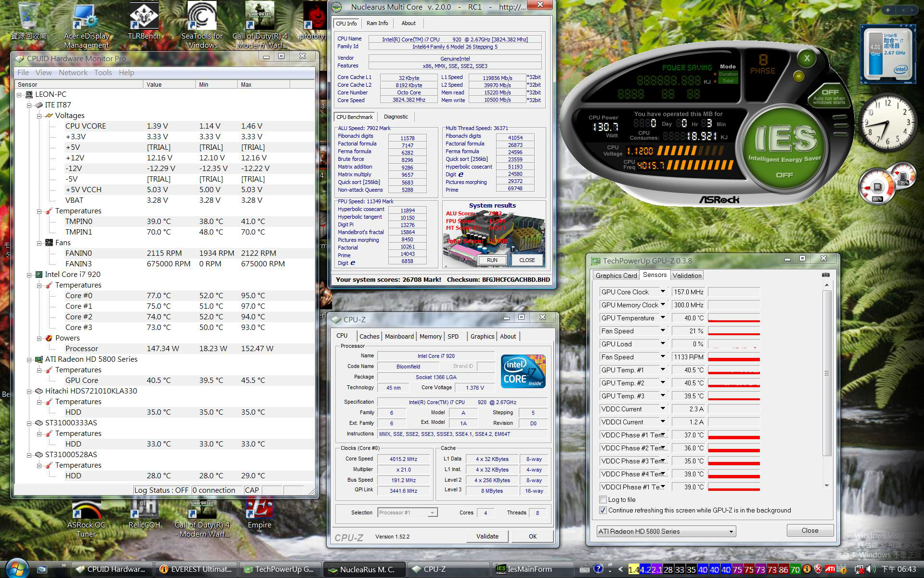Open Processor #1 selection dropdown in CPU-Z

pos(407,512)
